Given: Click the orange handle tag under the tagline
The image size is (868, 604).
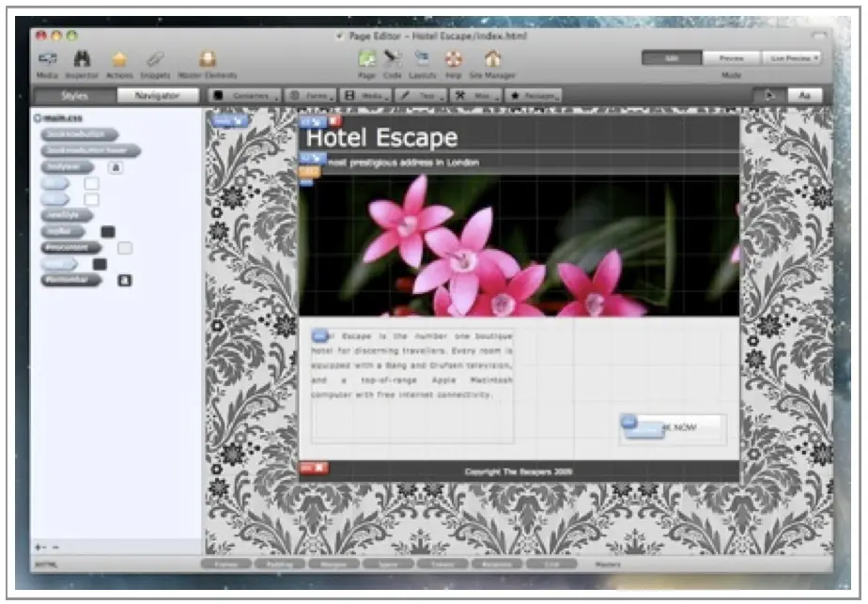Looking at the screenshot, I should point(309,172).
